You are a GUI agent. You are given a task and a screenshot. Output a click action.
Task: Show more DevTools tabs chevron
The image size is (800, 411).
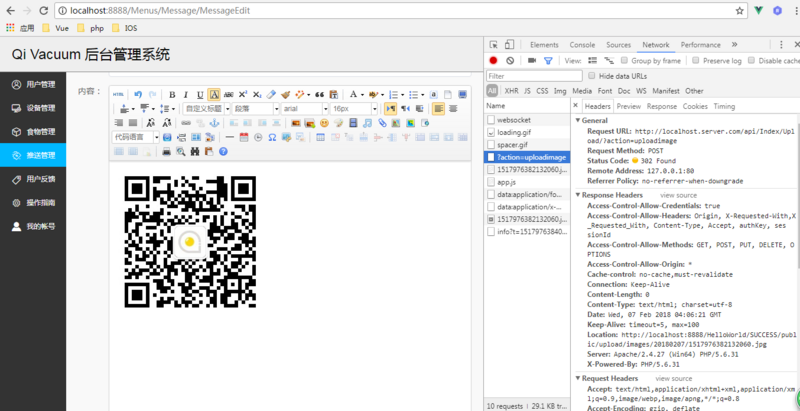tap(734, 45)
